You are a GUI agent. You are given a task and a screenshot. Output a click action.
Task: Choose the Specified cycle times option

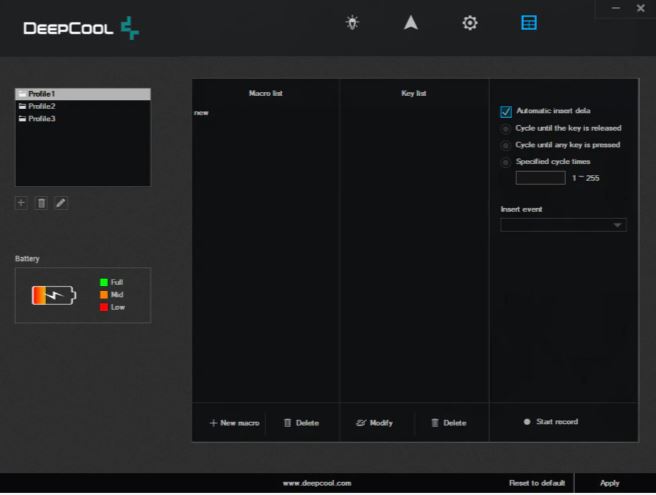pyautogui.click(x=506, y=162)
